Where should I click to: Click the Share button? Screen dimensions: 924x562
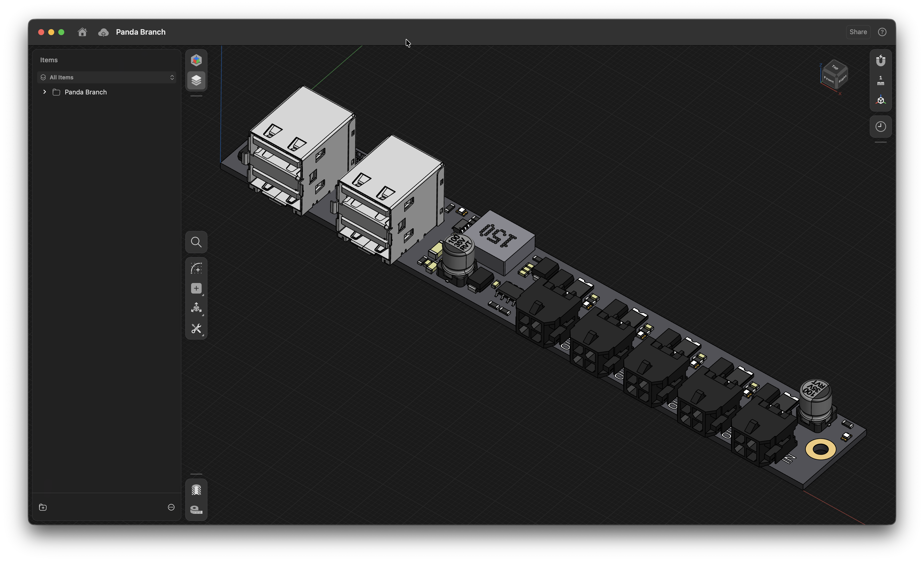858,32
